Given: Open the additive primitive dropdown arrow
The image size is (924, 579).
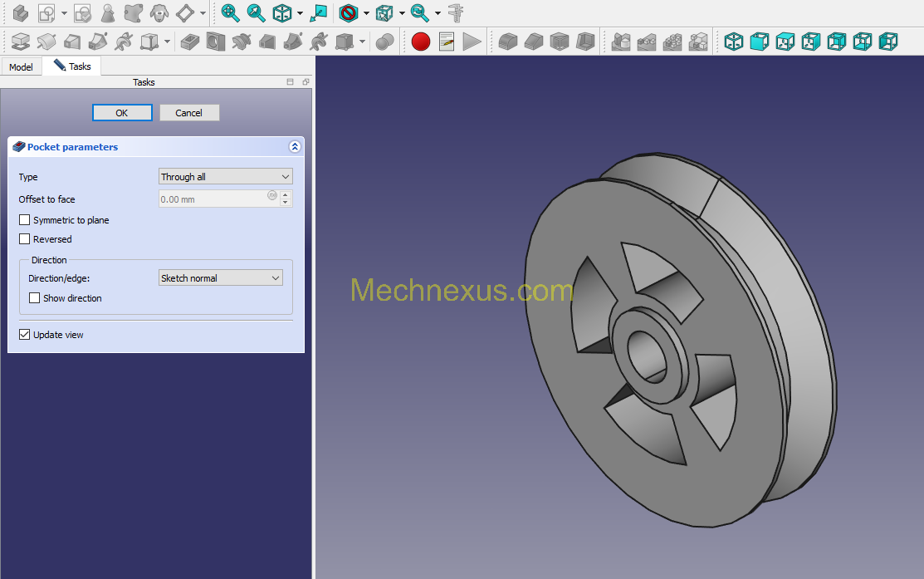Looking at the screenshot, I should click(168, 42).
